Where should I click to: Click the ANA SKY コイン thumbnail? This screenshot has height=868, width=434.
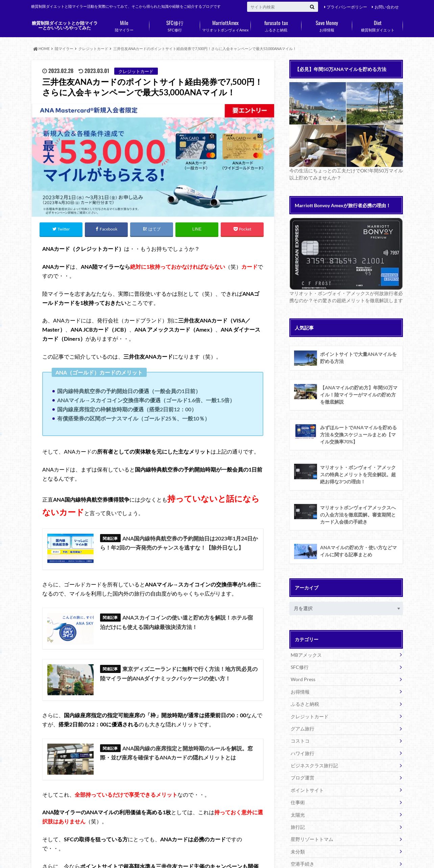[x=70, y=628]
